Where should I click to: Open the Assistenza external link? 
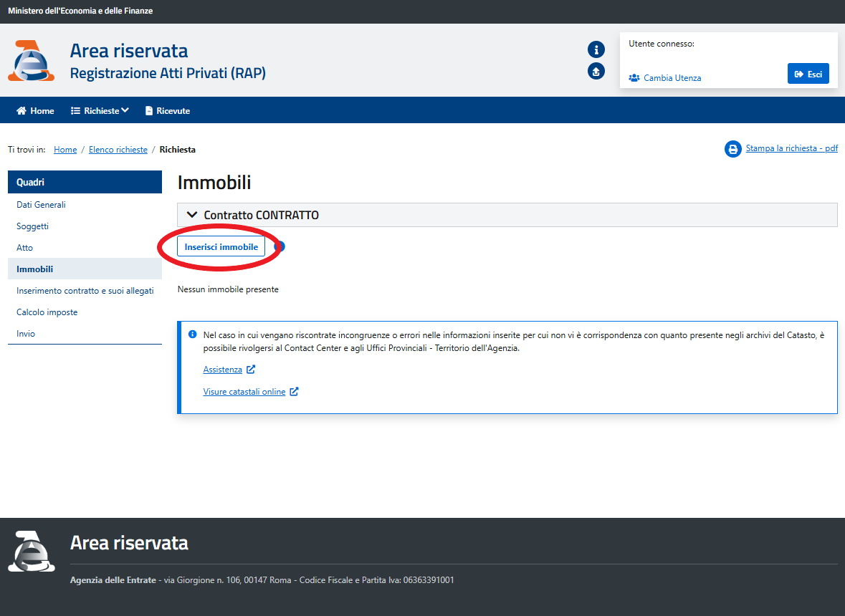click(229, 370)
